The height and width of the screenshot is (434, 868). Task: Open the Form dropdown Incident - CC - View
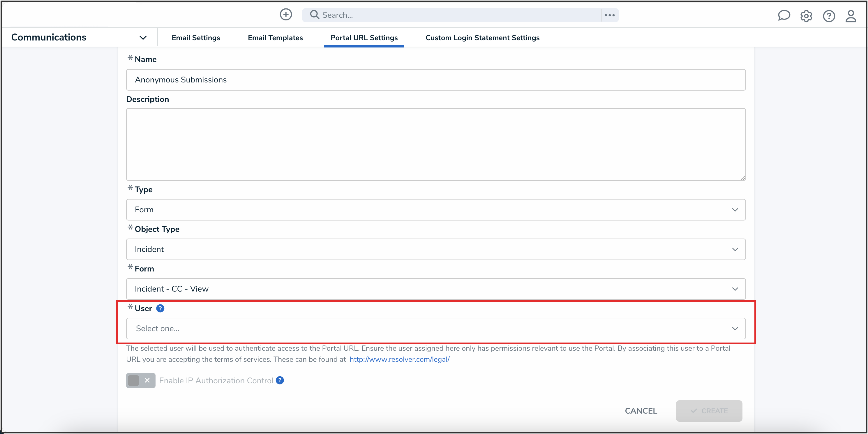(435, 289)
